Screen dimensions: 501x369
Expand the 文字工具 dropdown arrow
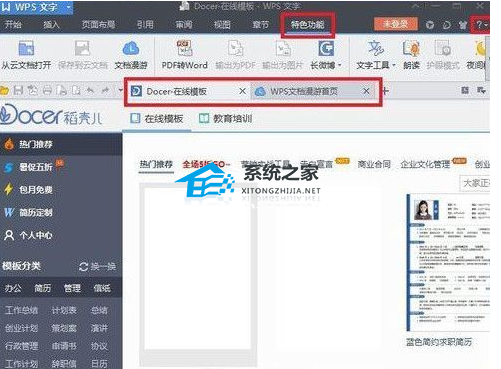pos(394,65)
